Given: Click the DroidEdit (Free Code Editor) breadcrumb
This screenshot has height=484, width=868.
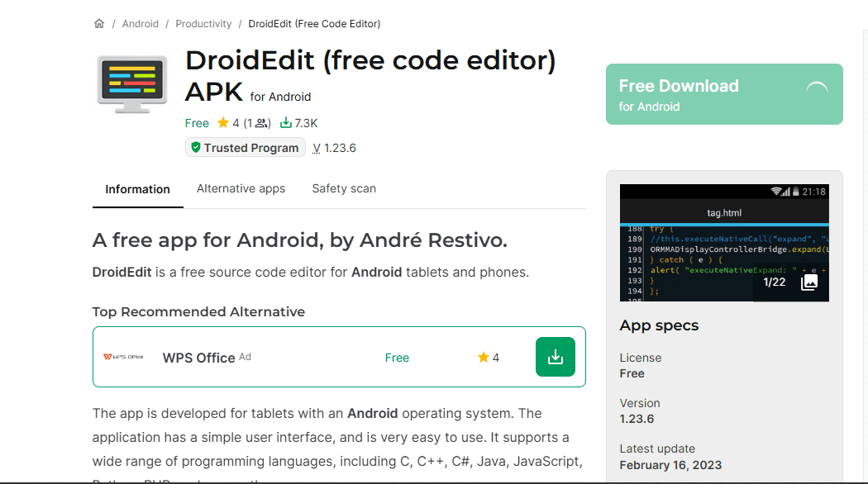Looking at the screenshot, I should pos(314,24).
